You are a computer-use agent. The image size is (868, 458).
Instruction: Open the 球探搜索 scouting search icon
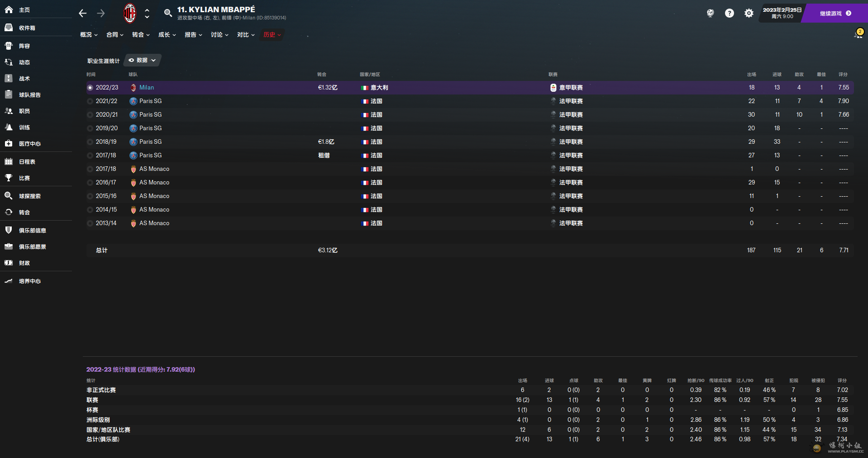[x=9, y=196]
